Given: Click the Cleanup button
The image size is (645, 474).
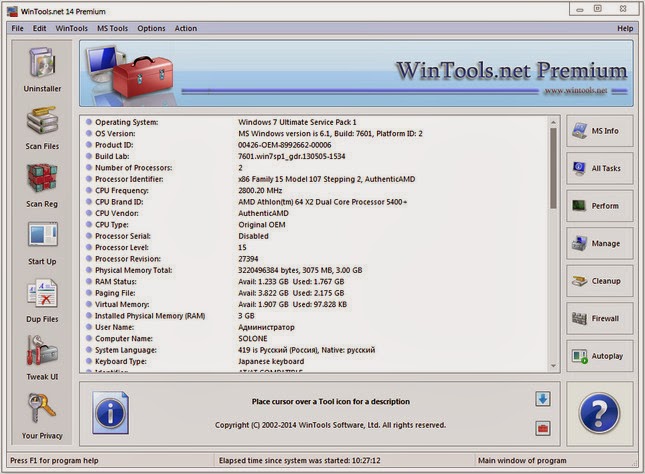Looking at the screenshot, I should pyautogui.click(x=599, y=281).
